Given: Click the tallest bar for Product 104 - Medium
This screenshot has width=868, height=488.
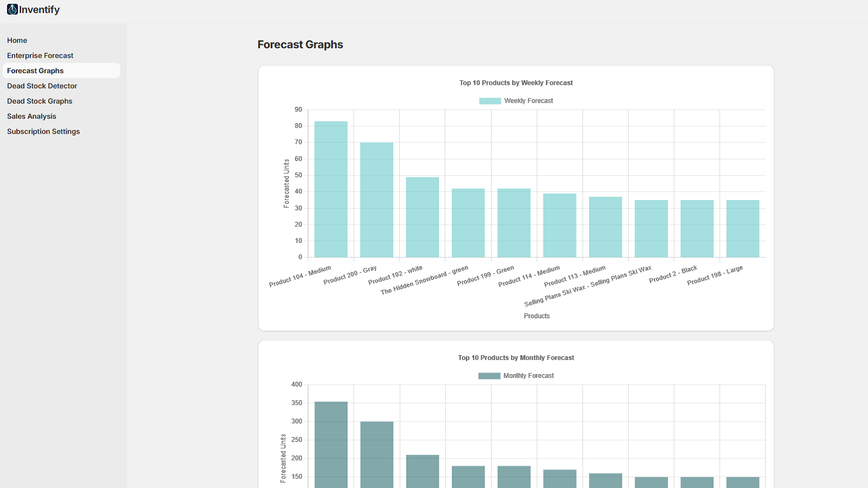Looking at the screenshot, I should [330, 190].
